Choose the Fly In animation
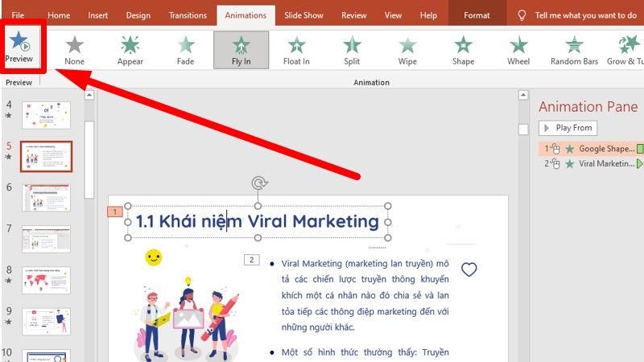The width and height of the screenshot is (644, 362). pyautogui.click(x=241, y=50)
